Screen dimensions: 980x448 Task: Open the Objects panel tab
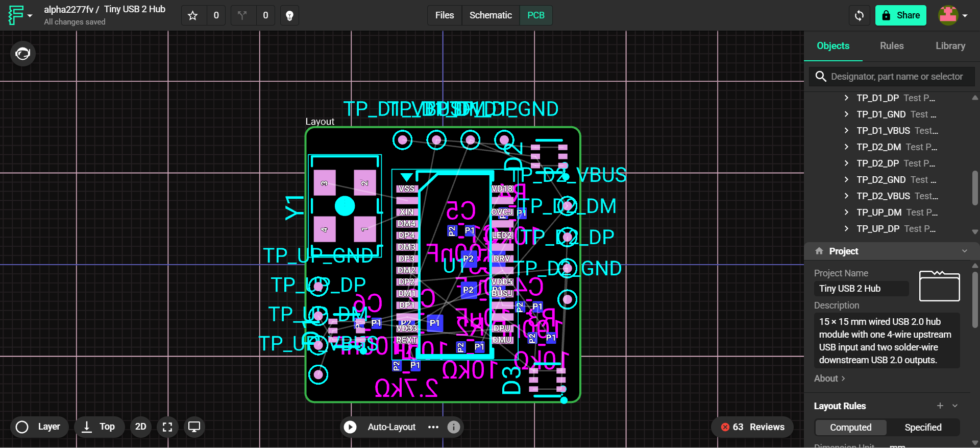coord(833,46)
